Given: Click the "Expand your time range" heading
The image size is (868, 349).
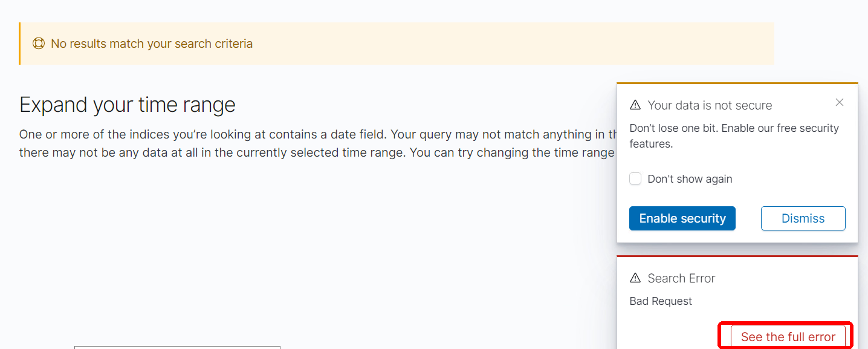Looking at the screenshot, I should pos(128,104).
